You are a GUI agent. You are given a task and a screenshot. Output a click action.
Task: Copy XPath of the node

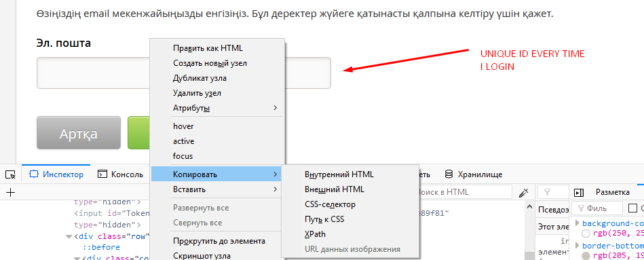350,234
